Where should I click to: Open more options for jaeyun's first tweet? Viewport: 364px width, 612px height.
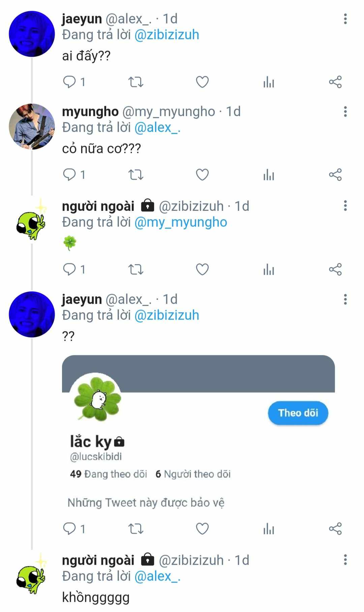[345, 19]
